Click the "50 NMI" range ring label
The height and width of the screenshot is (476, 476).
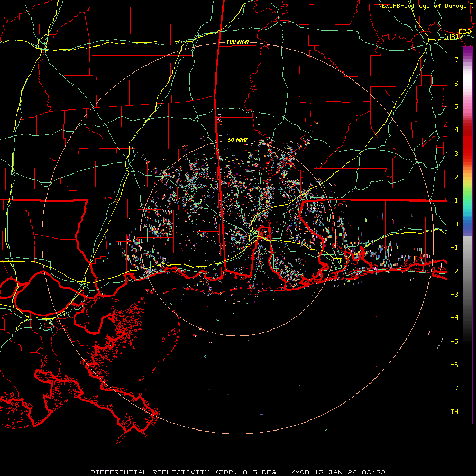(237, 140)
